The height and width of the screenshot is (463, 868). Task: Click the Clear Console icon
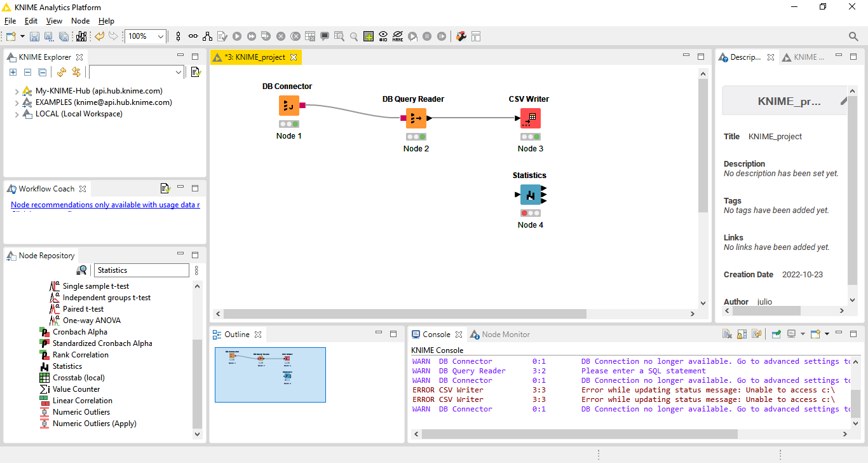click(x=727, y=334)
